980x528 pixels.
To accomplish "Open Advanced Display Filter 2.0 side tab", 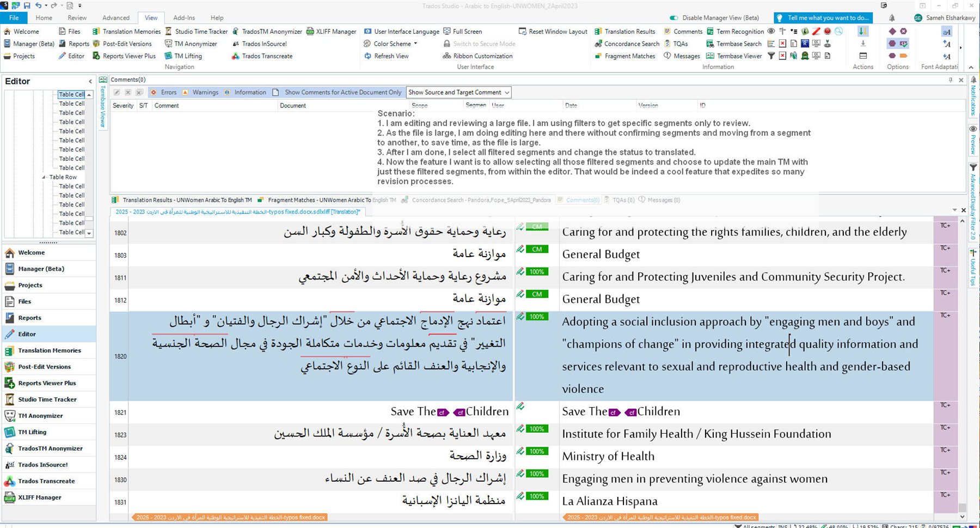I will pyautogui.click(x=973, y=202).
